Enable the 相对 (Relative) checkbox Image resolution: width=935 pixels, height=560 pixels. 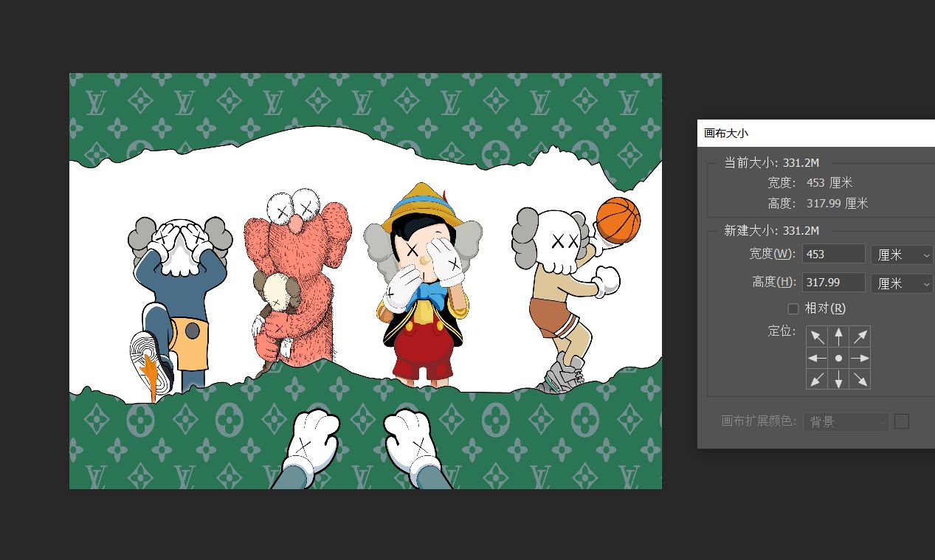tap(793, 308)
